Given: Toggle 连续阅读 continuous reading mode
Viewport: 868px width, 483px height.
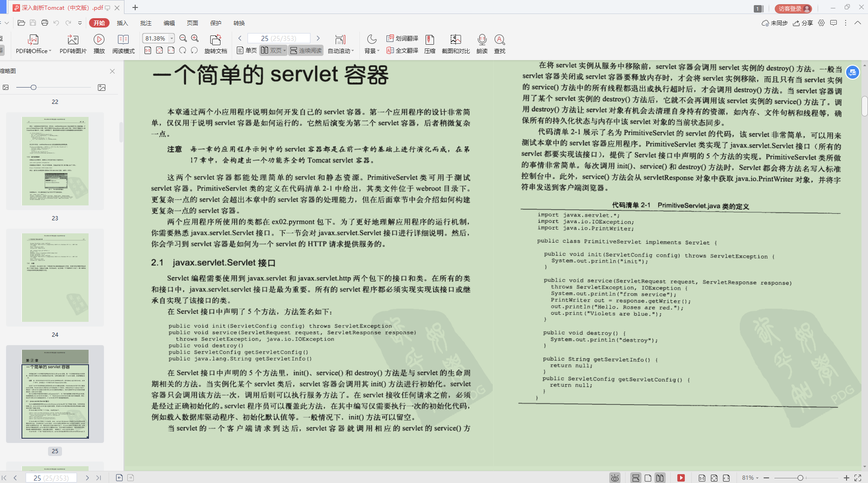Looking at the screenshot, I should point(305,50).
